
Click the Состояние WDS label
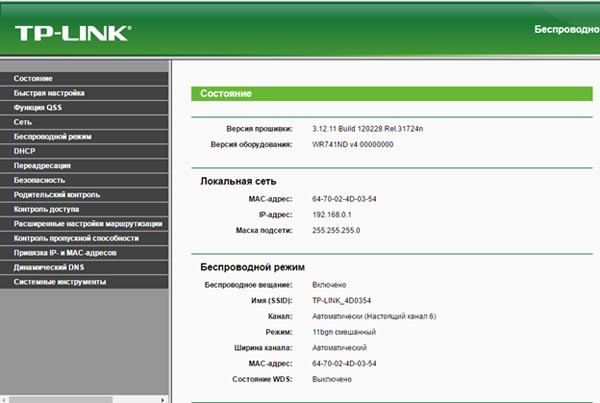262,379
